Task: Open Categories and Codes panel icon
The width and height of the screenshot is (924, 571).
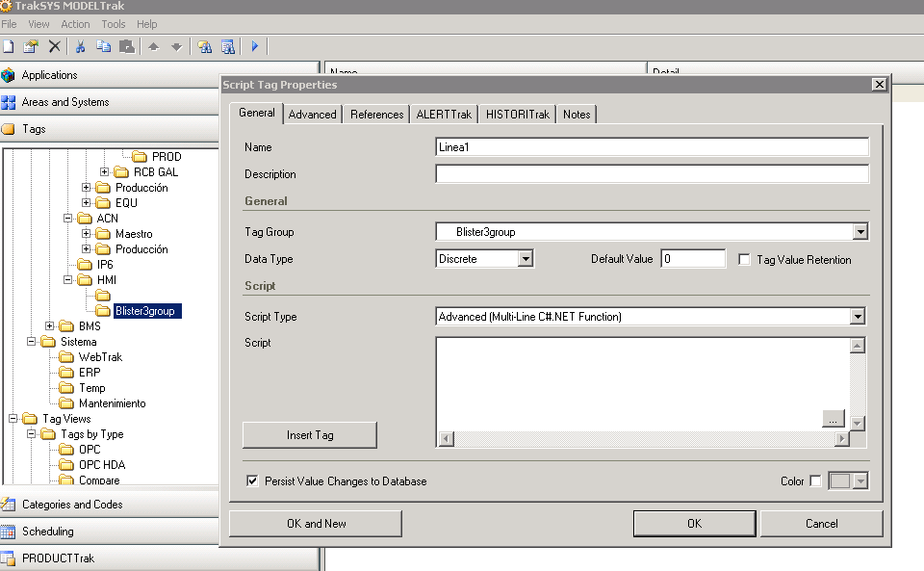Action: tap(9, 505)
